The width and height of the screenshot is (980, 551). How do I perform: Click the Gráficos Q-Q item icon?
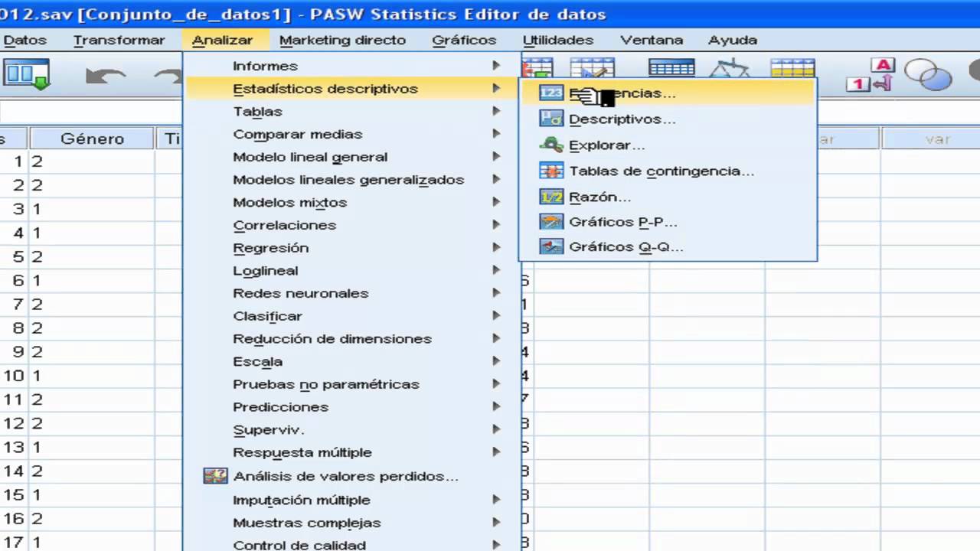[x=551, y=247]
